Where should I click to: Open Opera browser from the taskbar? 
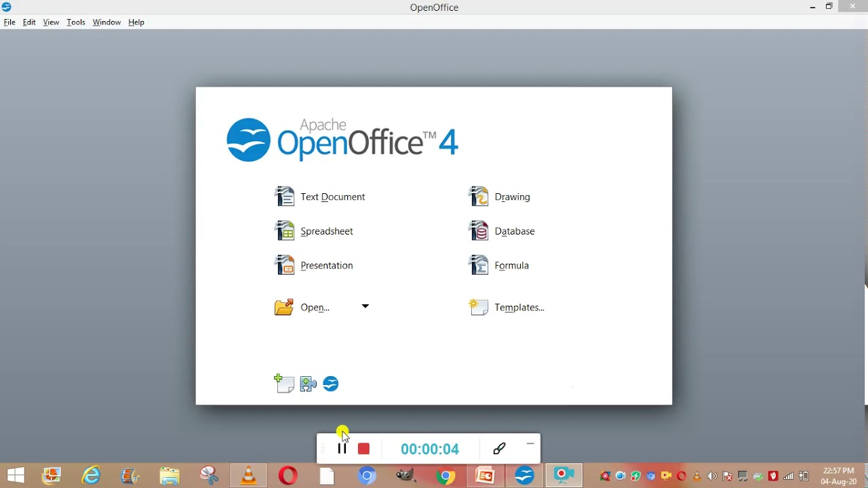[x=288, y=476]
